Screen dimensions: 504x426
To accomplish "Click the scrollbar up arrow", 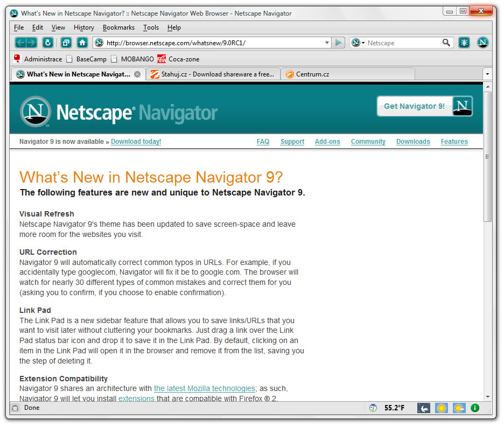I will pos(488,87).
